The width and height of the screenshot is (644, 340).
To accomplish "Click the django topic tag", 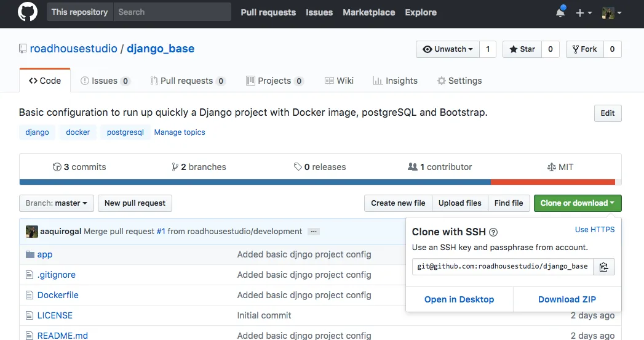I will coord(37,132).
